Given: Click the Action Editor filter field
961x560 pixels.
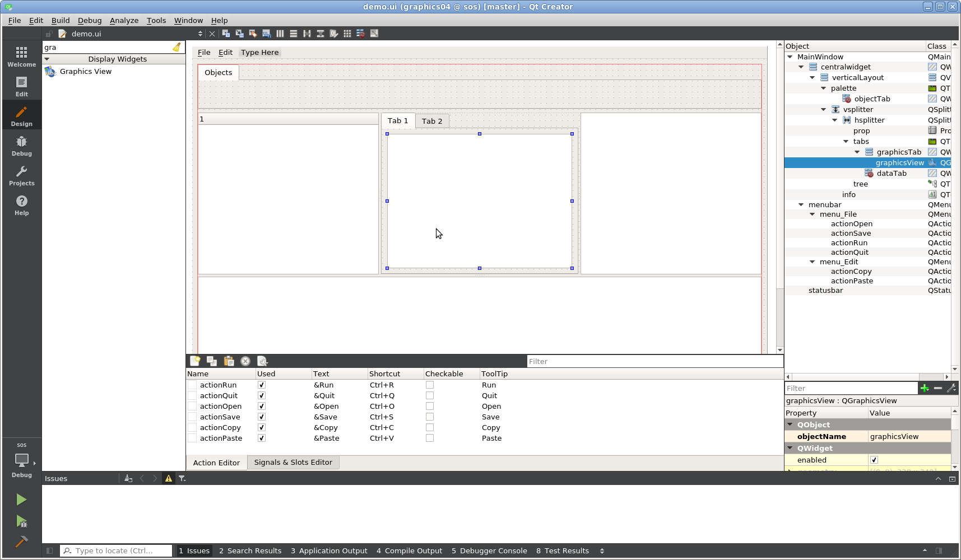Looking at the screenshot, I should 654,361.
